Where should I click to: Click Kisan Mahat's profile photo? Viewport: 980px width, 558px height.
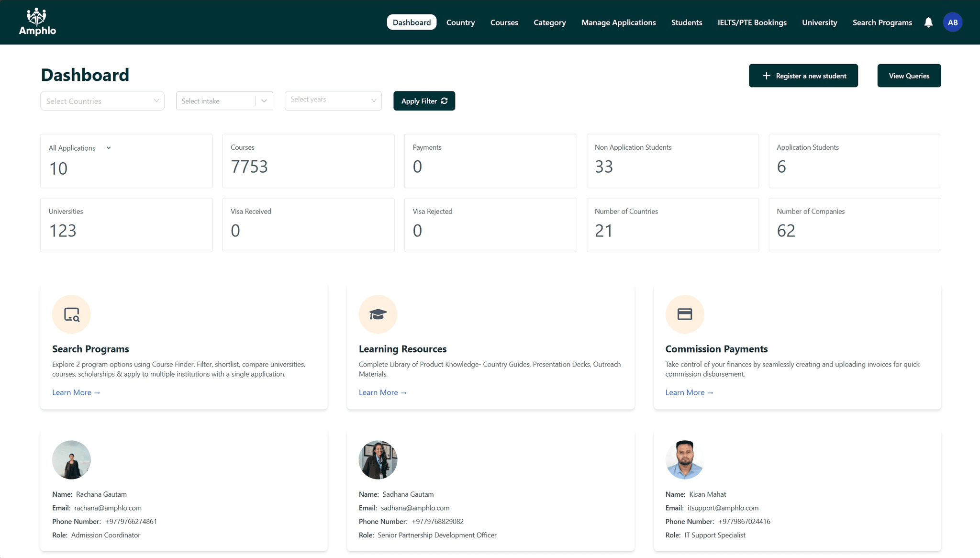(684, 459)
